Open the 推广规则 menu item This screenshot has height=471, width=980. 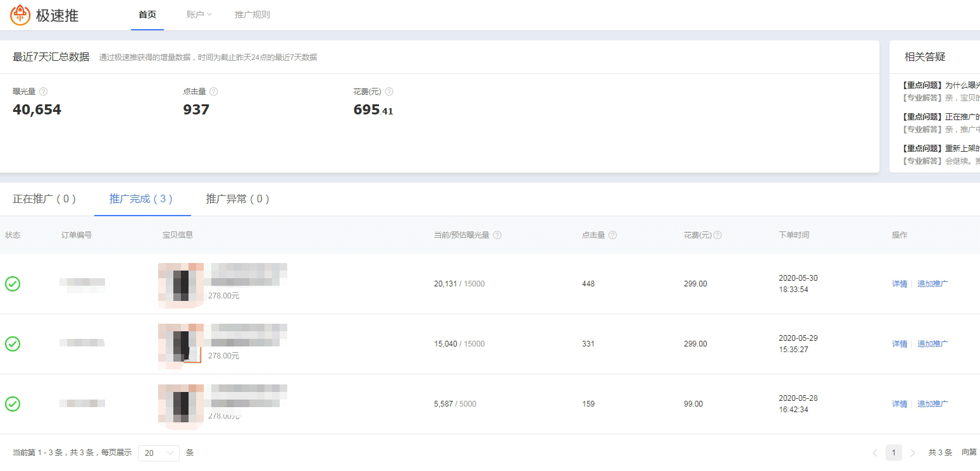pyautogui.click(x=252, y=15)
